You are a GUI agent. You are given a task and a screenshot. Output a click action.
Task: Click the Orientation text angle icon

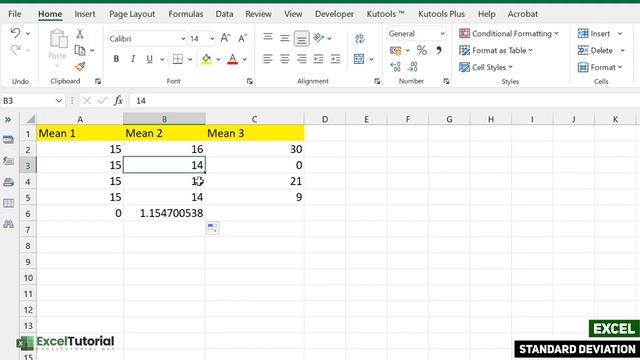click(x=319, y=38)
